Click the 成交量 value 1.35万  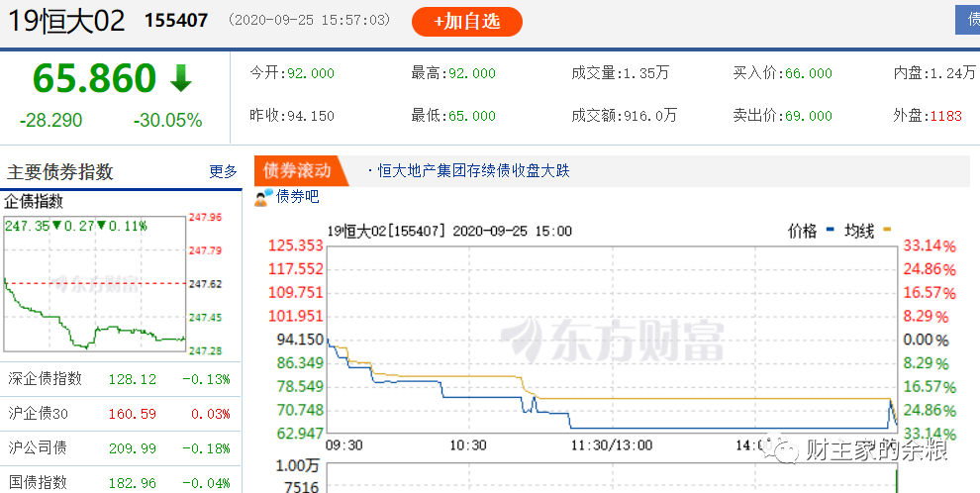point(646,73)
